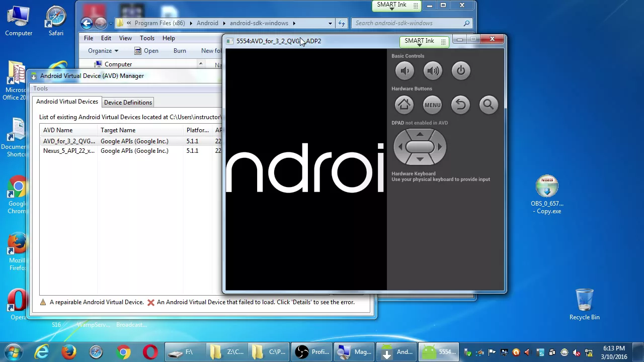Open the Tools menu in Explorer
Viewport: 644px width, 362px height.
[147, 38]
